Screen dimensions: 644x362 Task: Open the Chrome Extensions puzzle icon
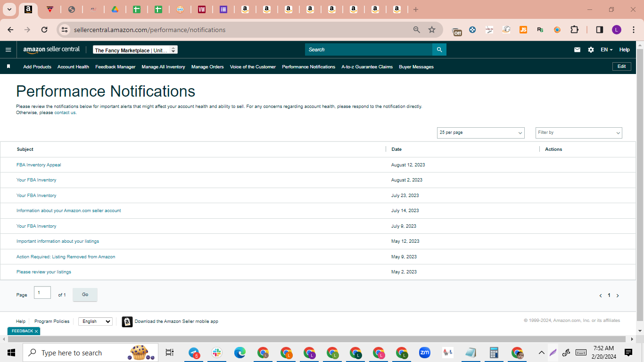(x=574, y=30)
